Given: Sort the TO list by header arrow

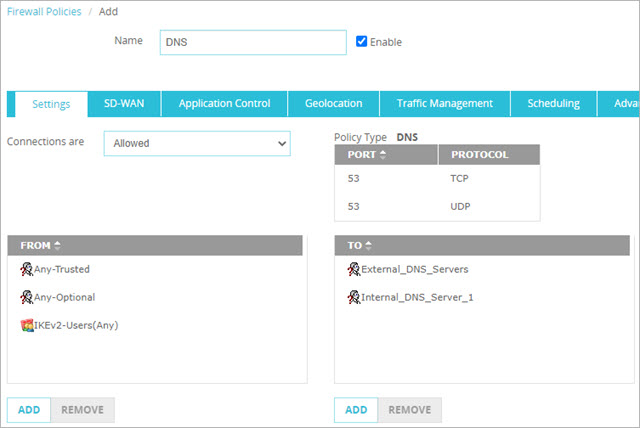Looking at the screenshot, I should tap(368, 245).
